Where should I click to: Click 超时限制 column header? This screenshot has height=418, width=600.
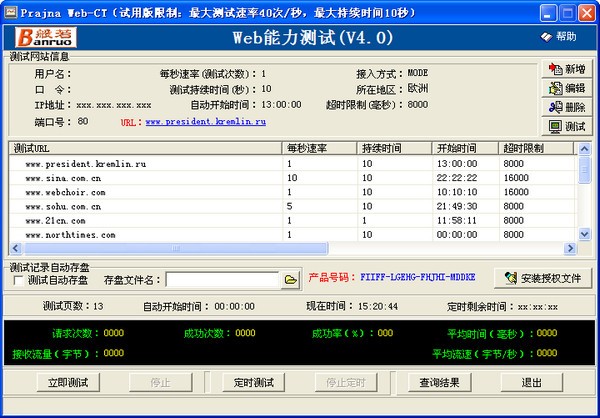[x=536, y=149]
